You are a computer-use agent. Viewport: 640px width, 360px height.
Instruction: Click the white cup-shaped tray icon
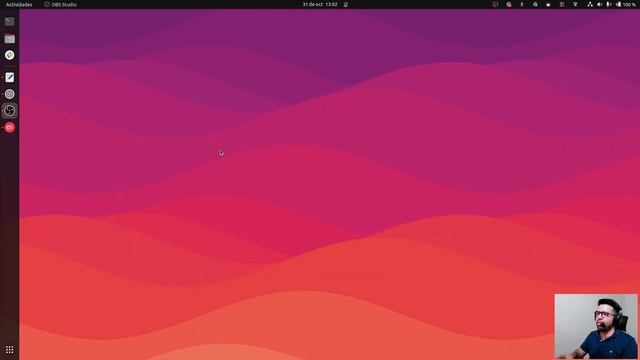click(548, 4)
